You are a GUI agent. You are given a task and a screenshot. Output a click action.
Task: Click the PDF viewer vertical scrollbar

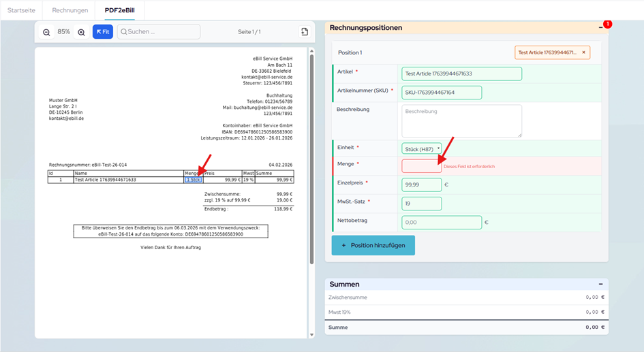point(311,157)
